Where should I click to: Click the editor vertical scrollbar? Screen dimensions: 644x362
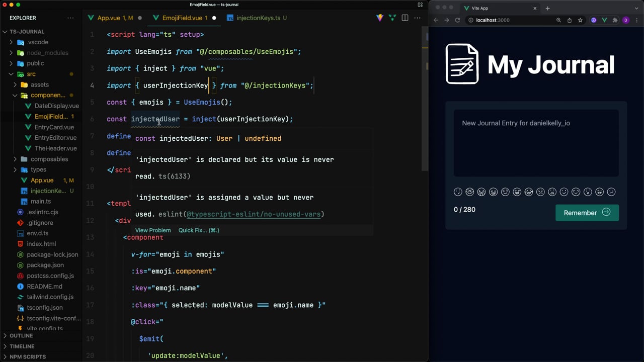pos(425,98)
